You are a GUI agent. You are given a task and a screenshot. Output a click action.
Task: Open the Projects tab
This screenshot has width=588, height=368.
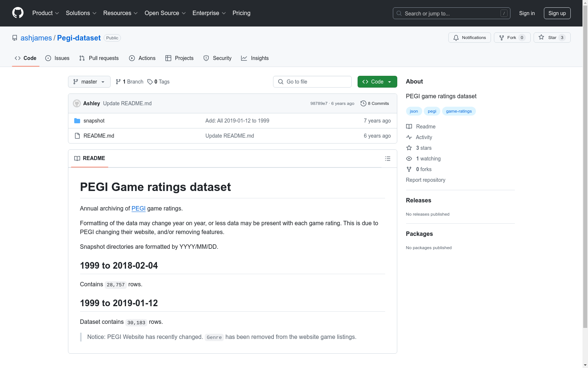point(179,58)
